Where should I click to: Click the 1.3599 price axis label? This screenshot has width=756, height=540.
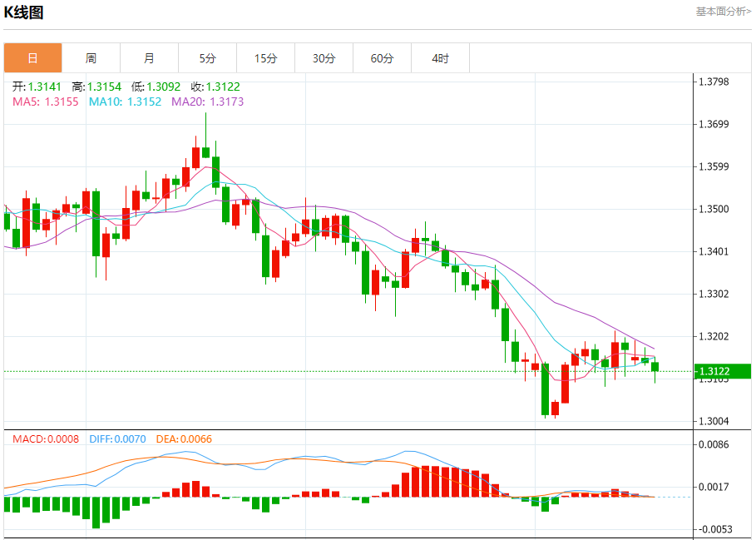714,166
